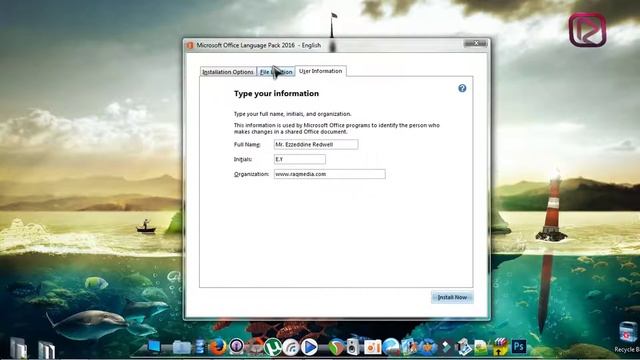
Task: Open the orange square dock icon
Action: pos(372,347)
